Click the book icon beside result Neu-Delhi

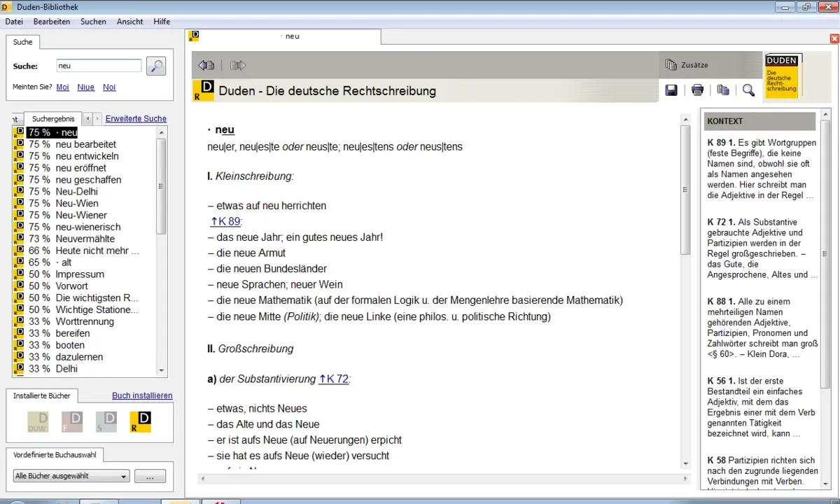click(19, 191)
